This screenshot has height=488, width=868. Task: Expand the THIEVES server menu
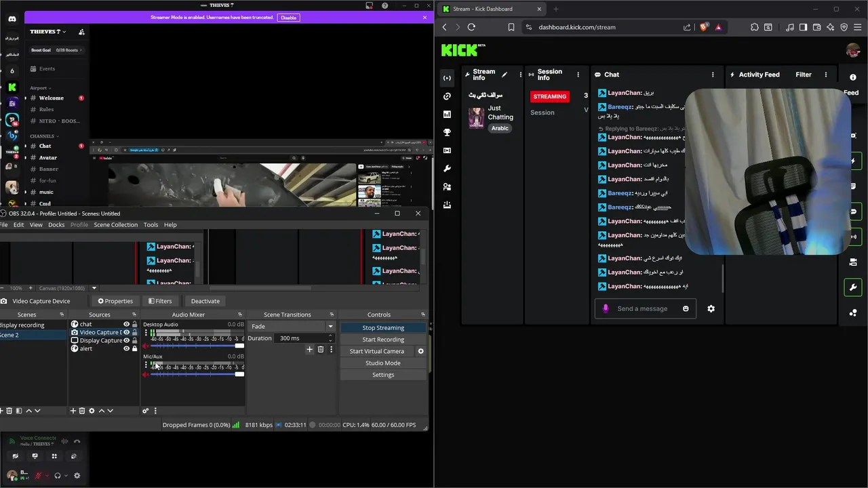coord(47,32)
